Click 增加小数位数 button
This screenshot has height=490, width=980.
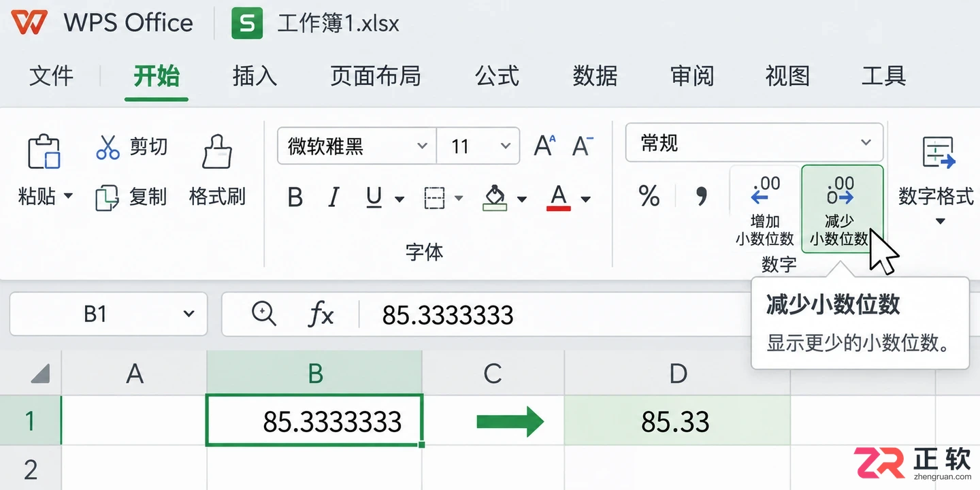pos(765,208)
